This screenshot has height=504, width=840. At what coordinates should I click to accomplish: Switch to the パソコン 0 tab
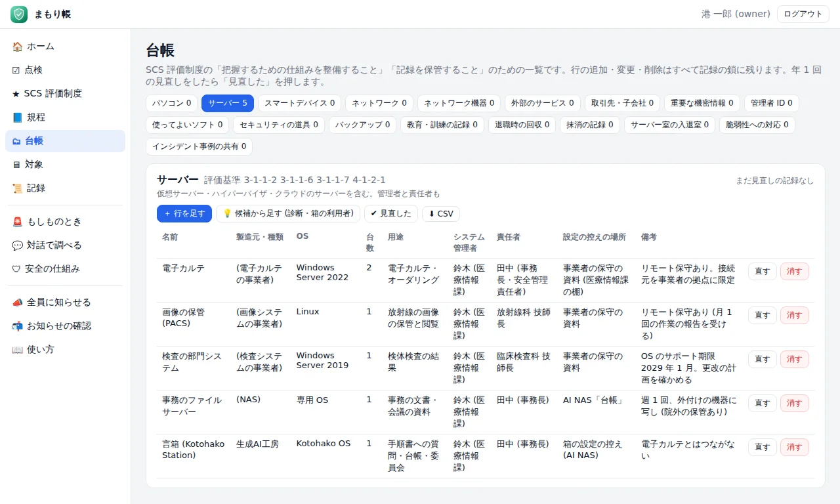coord(171,103)
